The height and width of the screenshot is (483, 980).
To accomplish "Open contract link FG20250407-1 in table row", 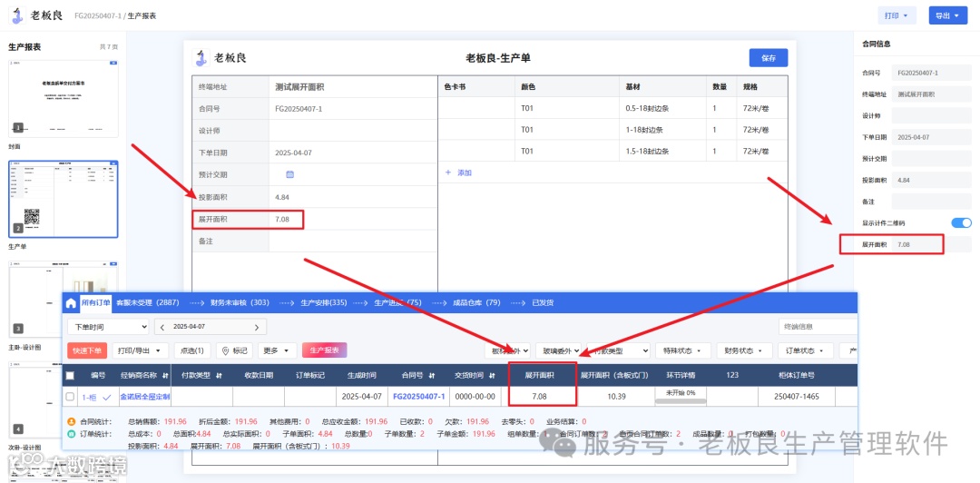I will [418, 397].
